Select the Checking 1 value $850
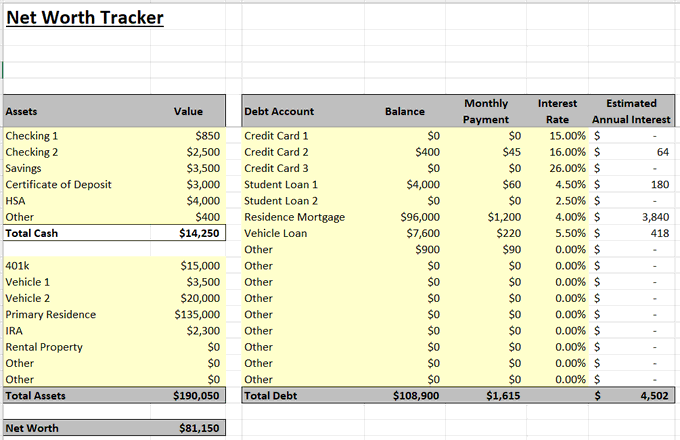Screen dimensions: 680x440 [208, 136]
